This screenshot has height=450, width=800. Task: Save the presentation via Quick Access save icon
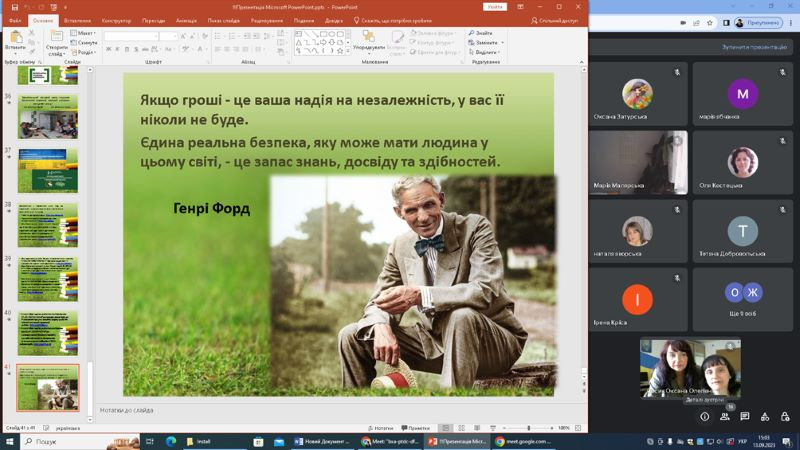[x=15, y=7]
